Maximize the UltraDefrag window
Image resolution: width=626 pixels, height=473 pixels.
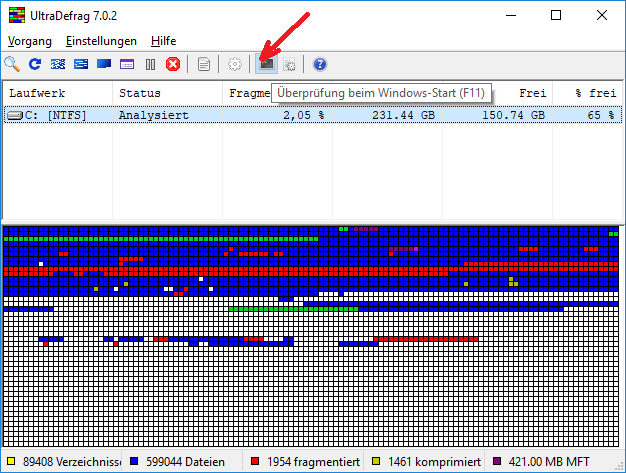point(556,16)
